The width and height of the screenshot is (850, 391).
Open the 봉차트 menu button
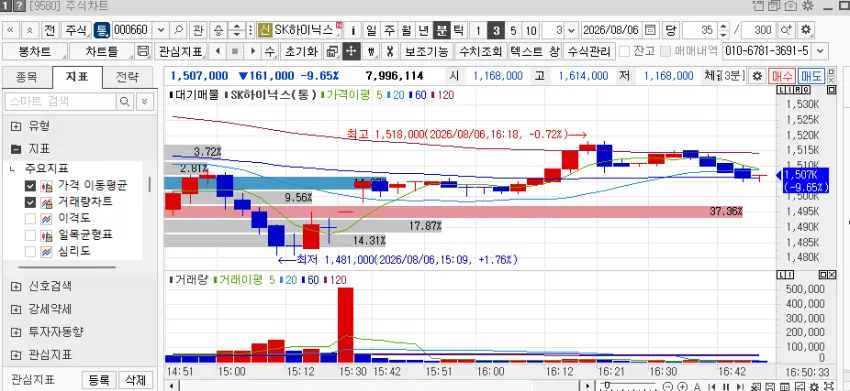click(35, 52)
